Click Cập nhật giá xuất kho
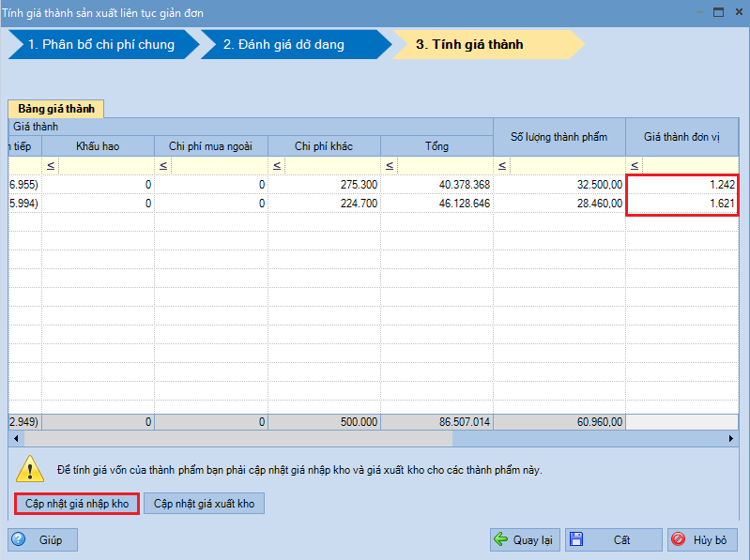Image resolution: width=750 pixels, height=560 pixels. tap(204, 504)
